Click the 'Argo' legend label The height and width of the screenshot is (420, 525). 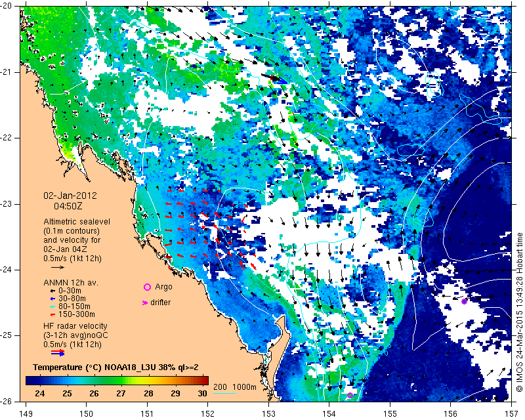pos(163,287)
